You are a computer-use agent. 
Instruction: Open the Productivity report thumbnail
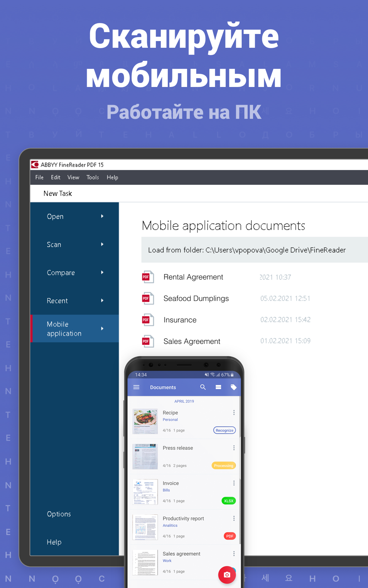coord(145,527)
